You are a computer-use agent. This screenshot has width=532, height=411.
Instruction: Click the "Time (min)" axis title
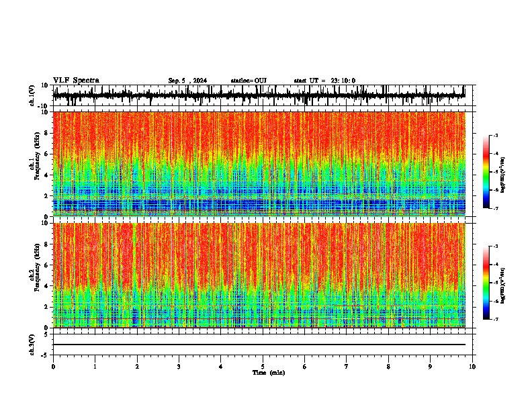[x=269, y=373]
